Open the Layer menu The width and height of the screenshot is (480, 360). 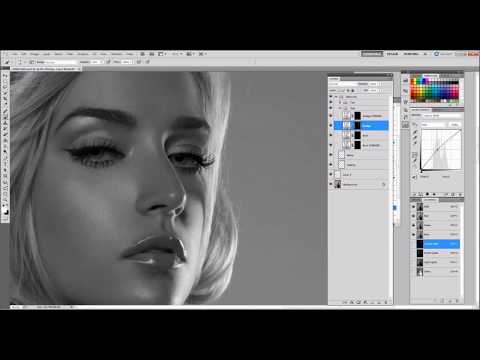pyautogui.click(x=47, y=54)
